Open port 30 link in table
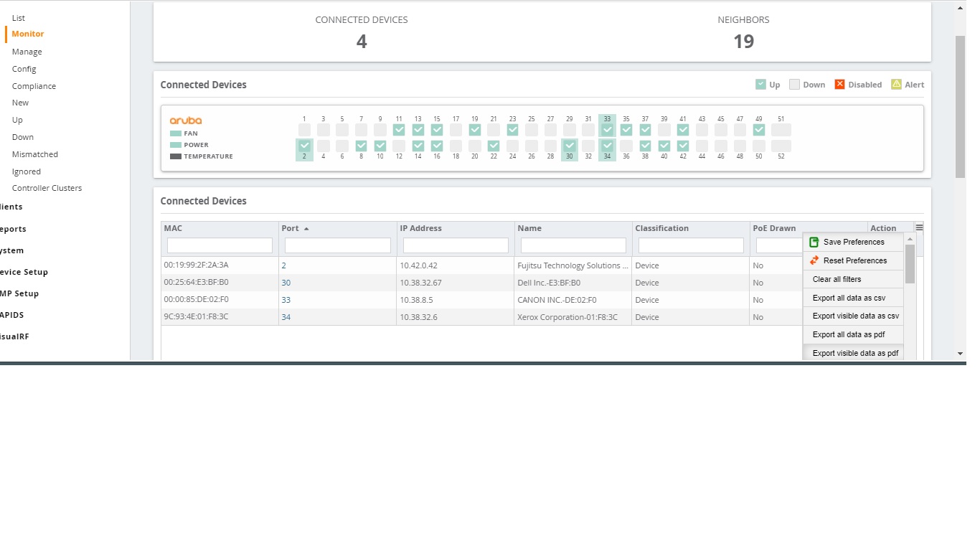 pos(286,283)
